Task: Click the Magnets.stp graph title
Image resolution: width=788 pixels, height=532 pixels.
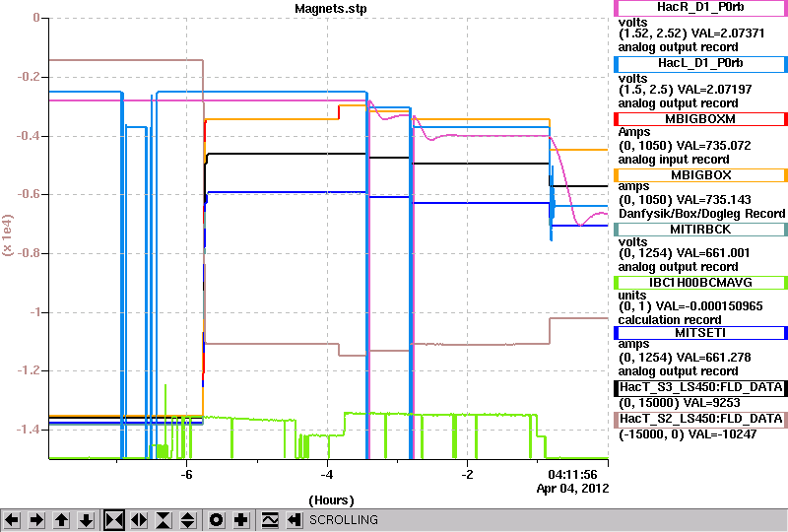Action: [x=331, y=9]
